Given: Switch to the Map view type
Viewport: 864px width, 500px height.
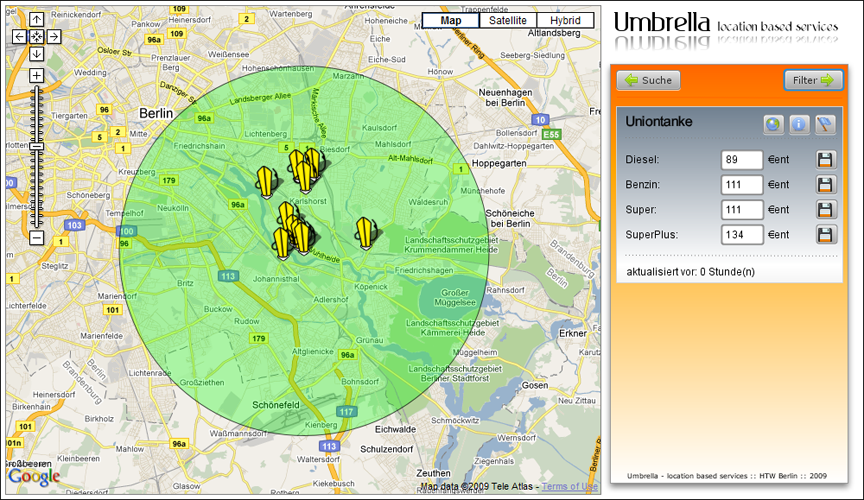Looking at the screenshot, I should coord(451,20).
